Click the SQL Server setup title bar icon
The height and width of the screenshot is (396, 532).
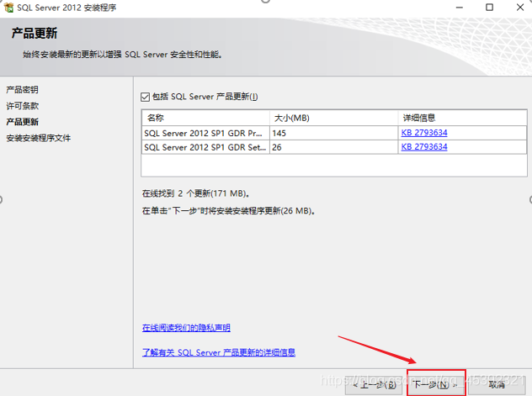coord(8,7)
